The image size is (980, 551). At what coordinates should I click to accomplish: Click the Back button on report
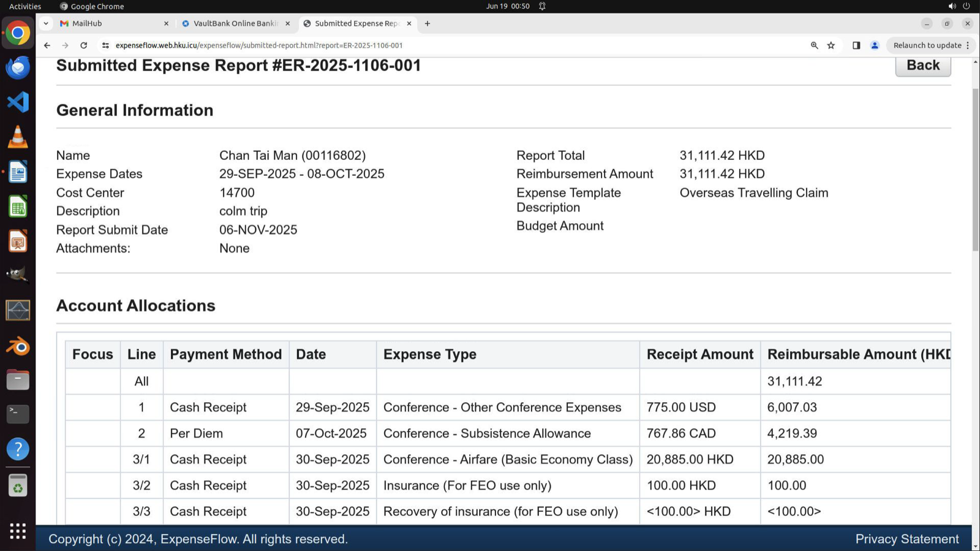pyautogui.click(x=923, y=66)
